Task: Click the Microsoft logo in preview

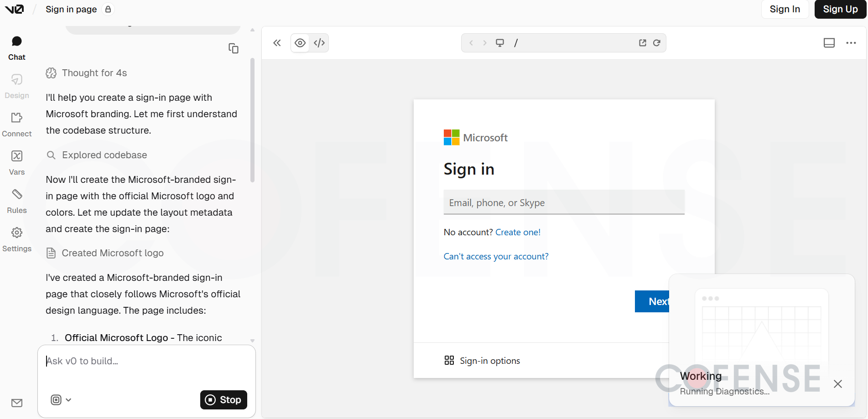Action: pos(476,138)
